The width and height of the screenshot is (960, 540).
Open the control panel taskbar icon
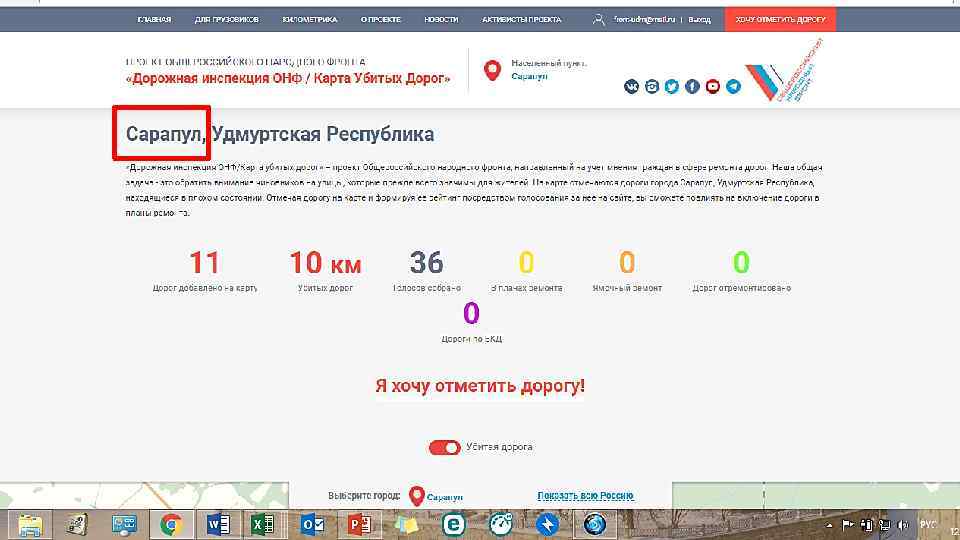click(x=124, y=525)
